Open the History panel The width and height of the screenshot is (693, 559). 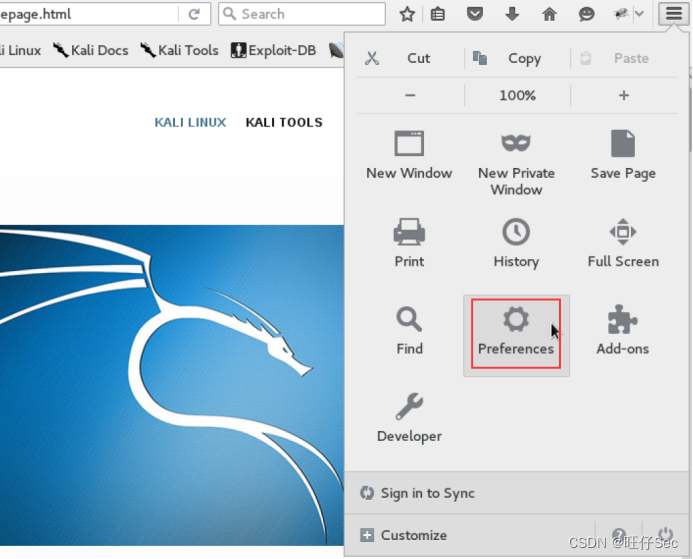[x=516, y=243]
